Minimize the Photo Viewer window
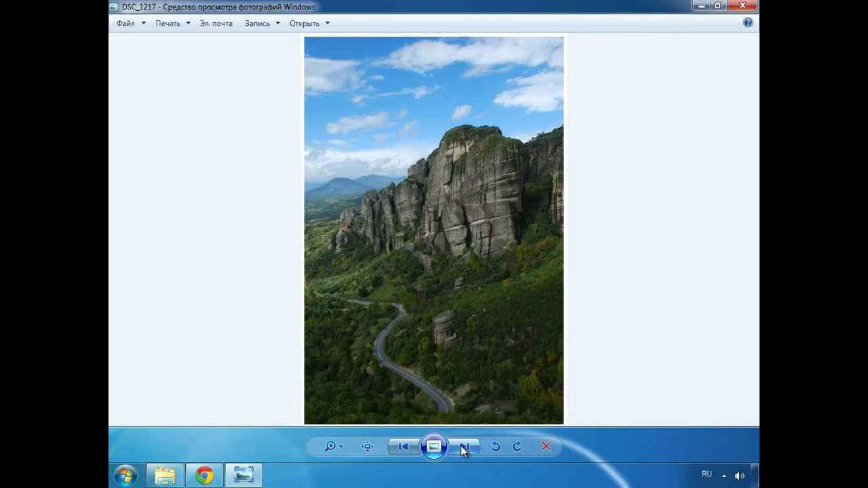 (x=701, y=6)
